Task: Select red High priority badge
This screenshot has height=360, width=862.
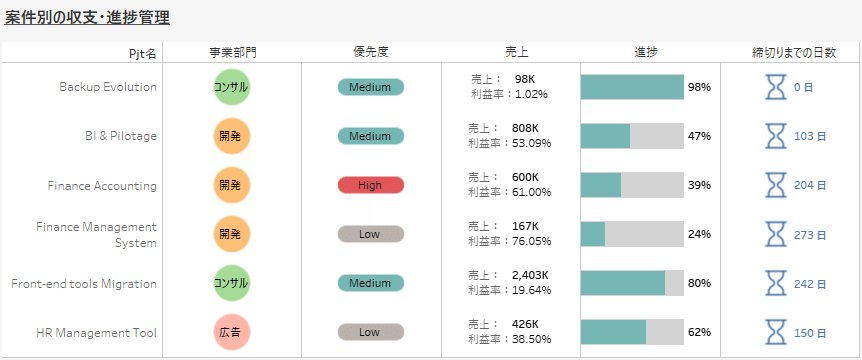Action: coord(371,185)
